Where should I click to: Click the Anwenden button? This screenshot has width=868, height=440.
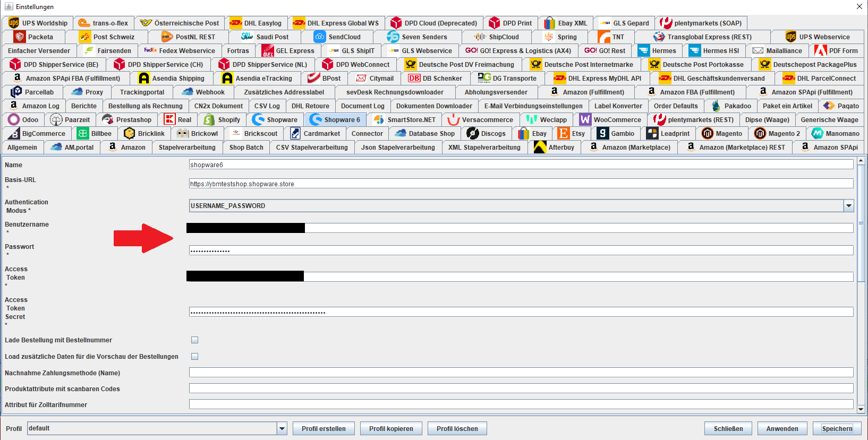[782, 428]
